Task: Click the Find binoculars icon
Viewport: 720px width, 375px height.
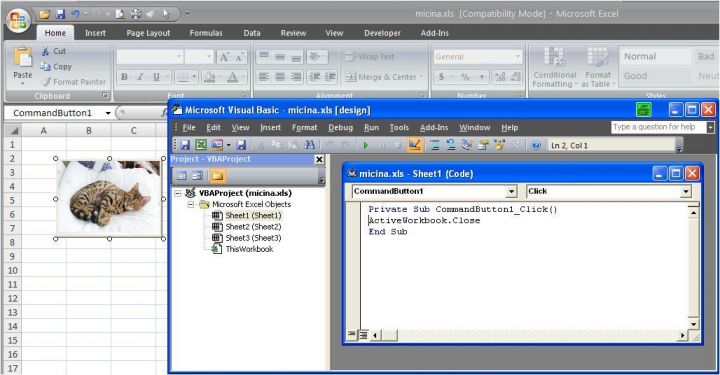Action: click(309, 145)
